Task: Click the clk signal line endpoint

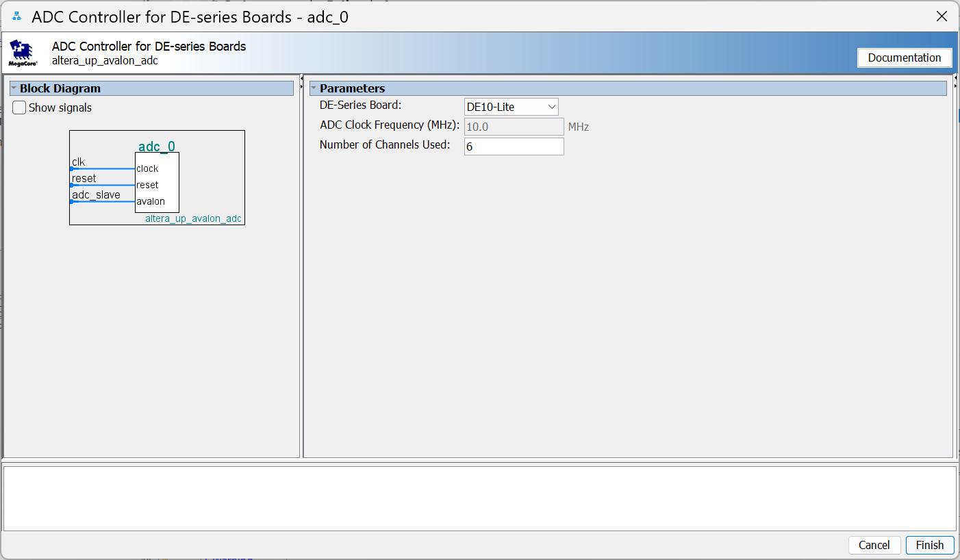Action: click(x=72, y=168)
